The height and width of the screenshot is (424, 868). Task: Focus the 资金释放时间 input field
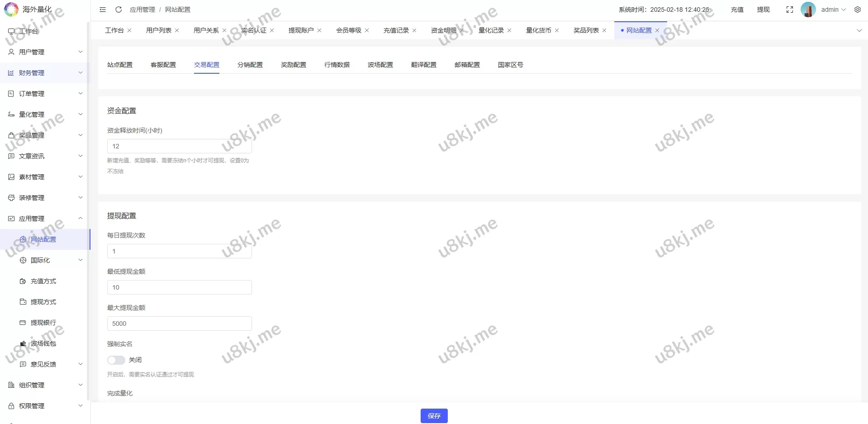pos(179,146)
